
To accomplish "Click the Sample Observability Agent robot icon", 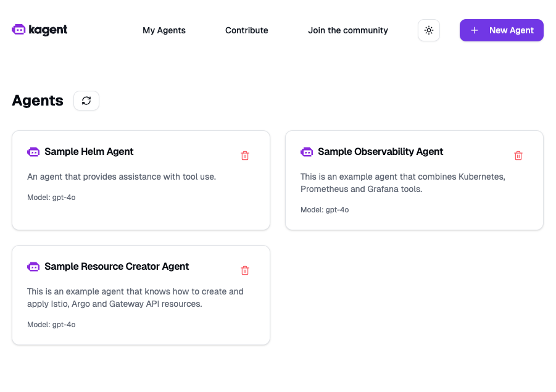I will point(307,152).
